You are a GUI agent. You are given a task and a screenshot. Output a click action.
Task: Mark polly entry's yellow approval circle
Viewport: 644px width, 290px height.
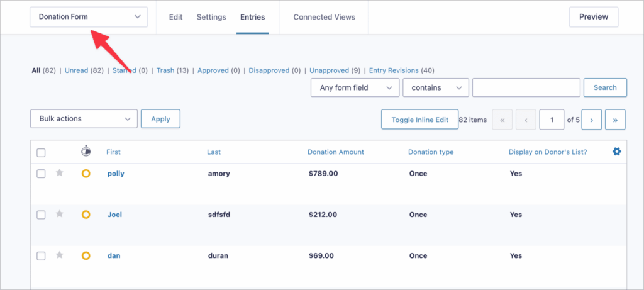[x=86, y=174]
